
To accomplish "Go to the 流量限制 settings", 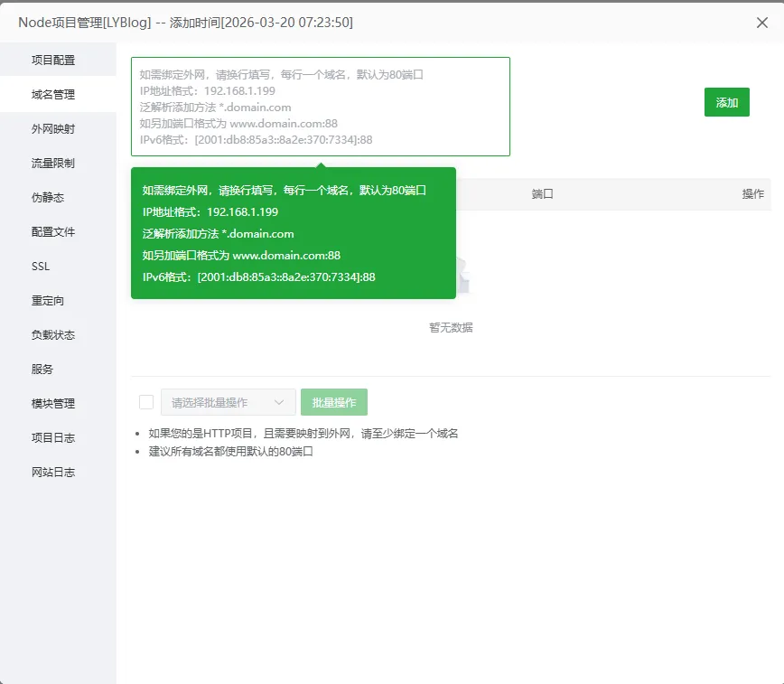I will click(x=53, y=164).
